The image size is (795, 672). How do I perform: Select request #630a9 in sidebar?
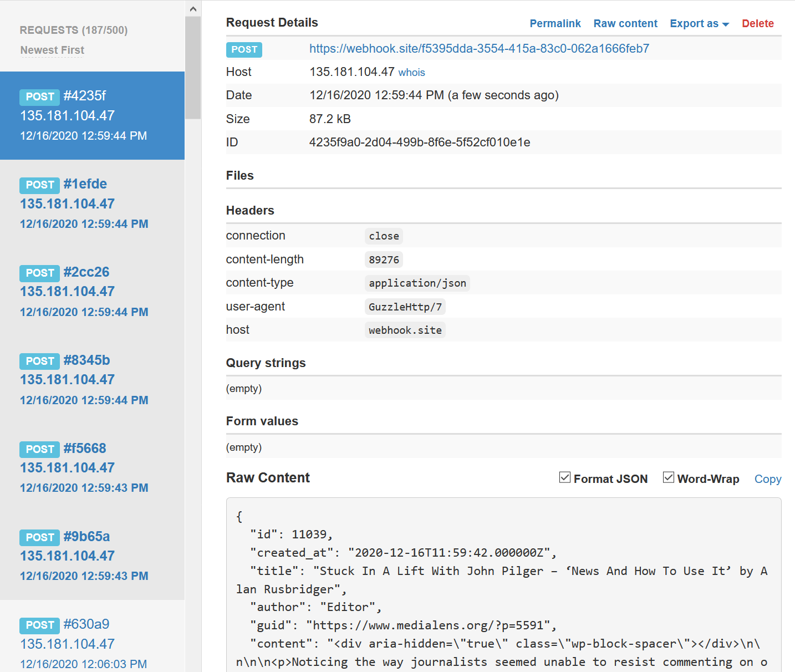(92, 636)
